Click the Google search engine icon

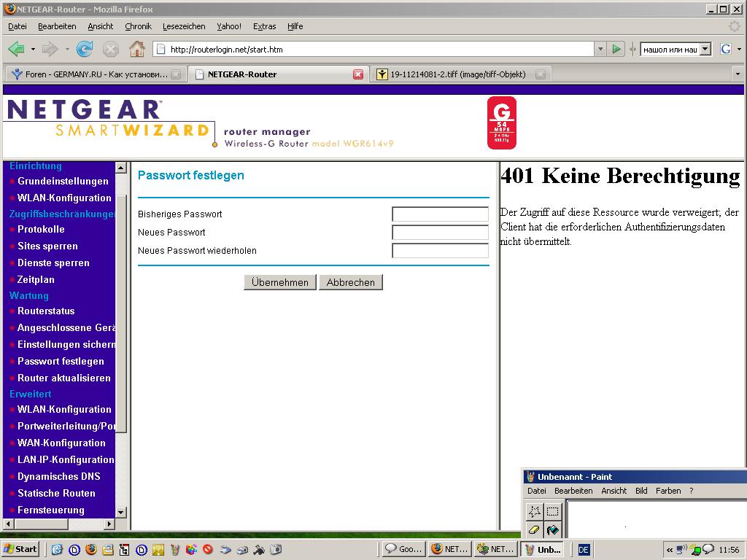(726, 49)
